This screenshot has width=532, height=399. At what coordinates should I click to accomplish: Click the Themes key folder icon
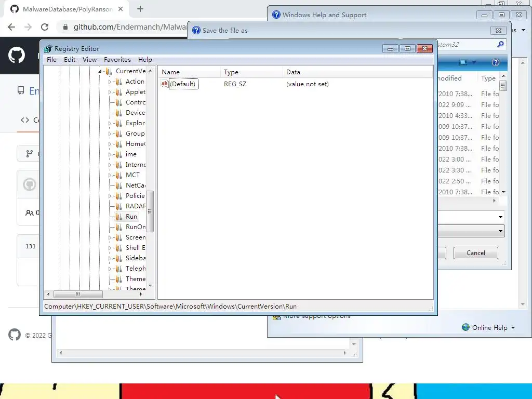(119, 279)
